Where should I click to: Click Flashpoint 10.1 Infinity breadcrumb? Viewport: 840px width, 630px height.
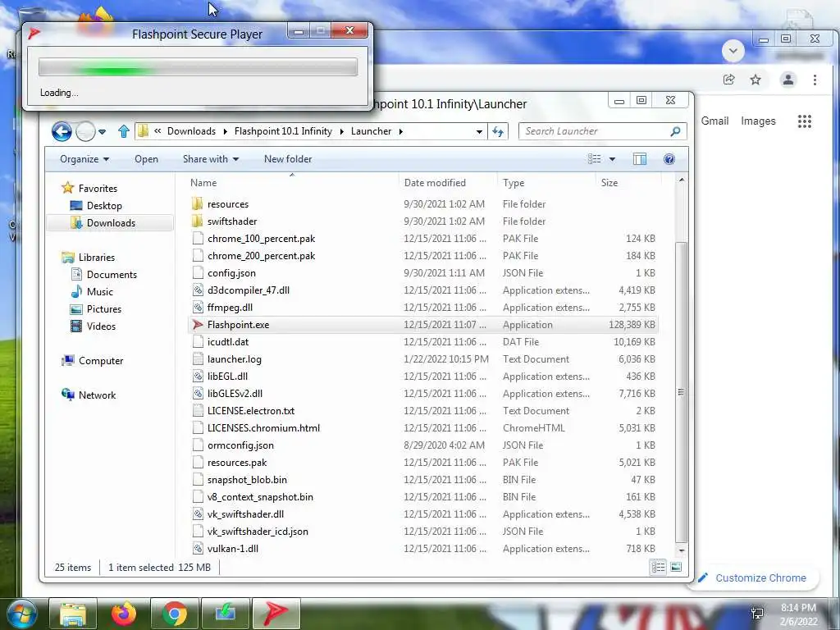[x=283, y=131]
